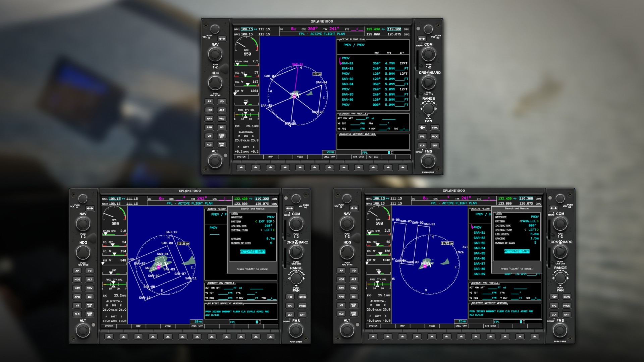Viewport: 644px width, 362px height.
Task: Toggle the APR approach key on top unit
Action: point(209,127)
